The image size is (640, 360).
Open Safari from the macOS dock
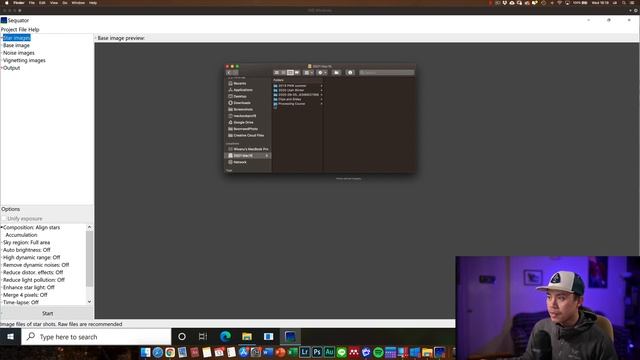point(158,352)
